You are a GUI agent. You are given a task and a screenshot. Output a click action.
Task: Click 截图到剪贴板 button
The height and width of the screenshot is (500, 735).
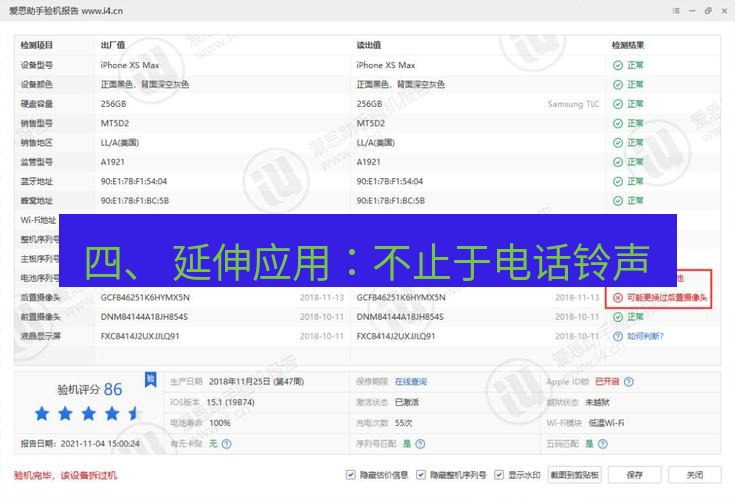tap(574, 475)
